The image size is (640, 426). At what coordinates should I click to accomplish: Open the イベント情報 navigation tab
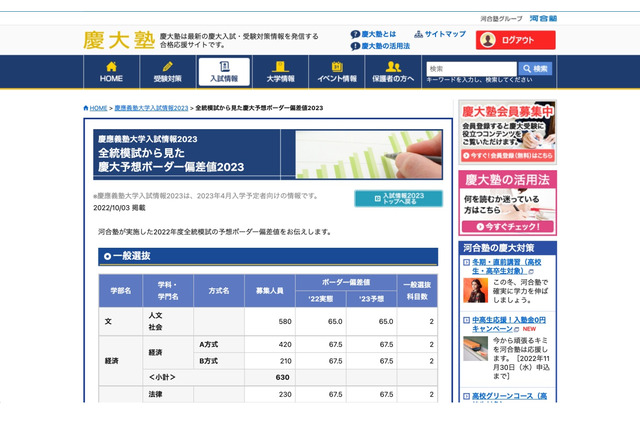[337, 72]
